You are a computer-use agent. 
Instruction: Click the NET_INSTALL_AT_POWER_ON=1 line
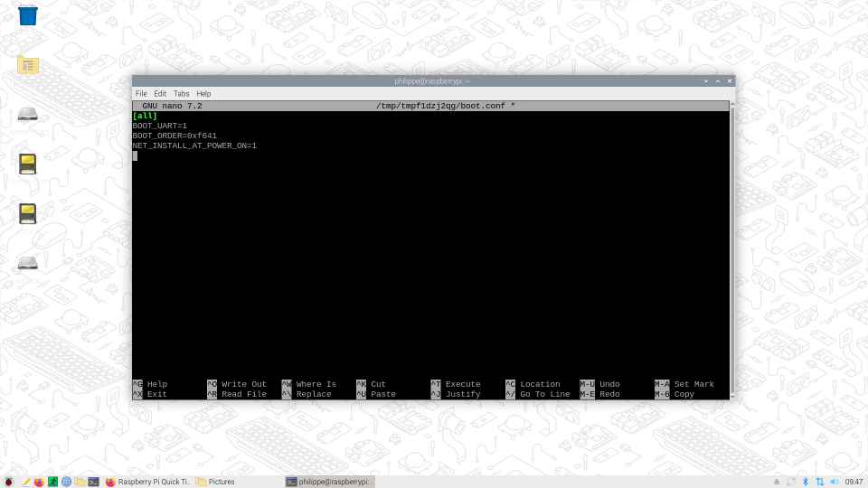(x=194, y=145)
